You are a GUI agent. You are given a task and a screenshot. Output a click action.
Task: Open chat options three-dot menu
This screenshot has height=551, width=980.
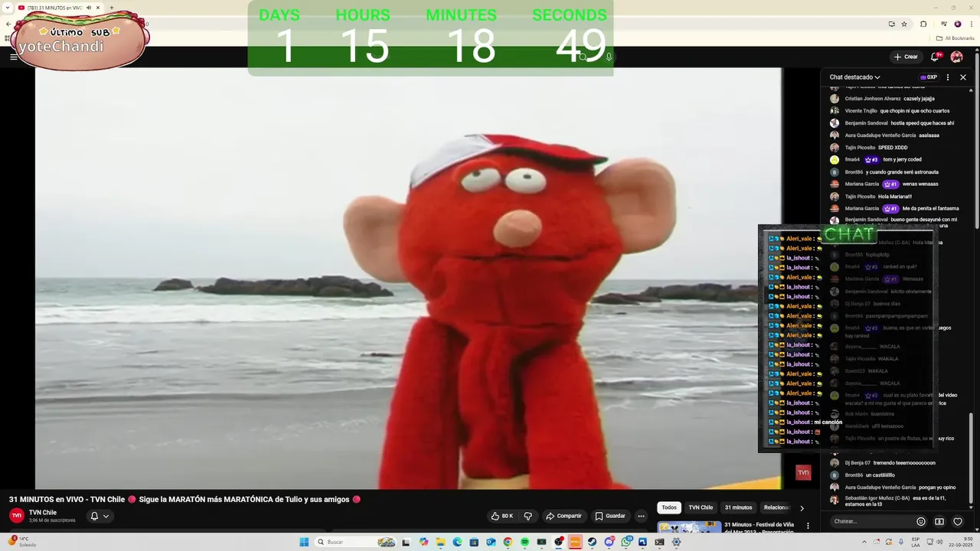tap(948, 77)
